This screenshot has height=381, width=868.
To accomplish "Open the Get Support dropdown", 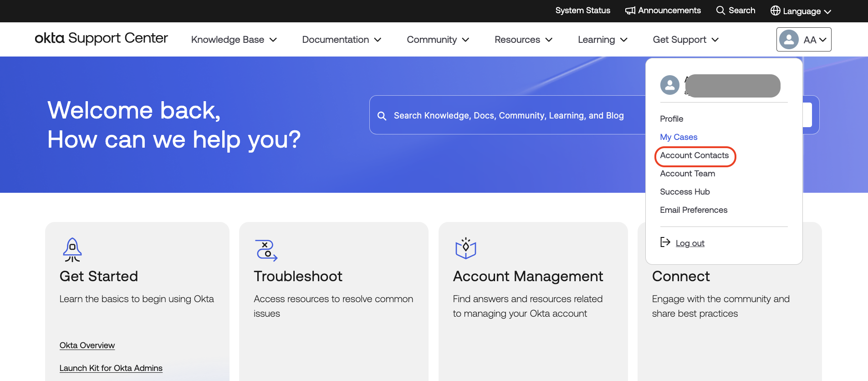I will [686, 40].
